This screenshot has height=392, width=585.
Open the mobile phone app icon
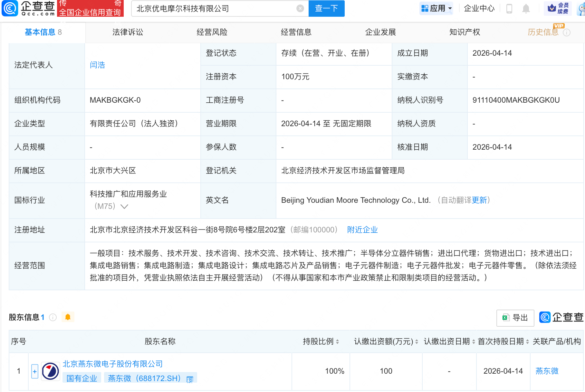click(509, 9)
